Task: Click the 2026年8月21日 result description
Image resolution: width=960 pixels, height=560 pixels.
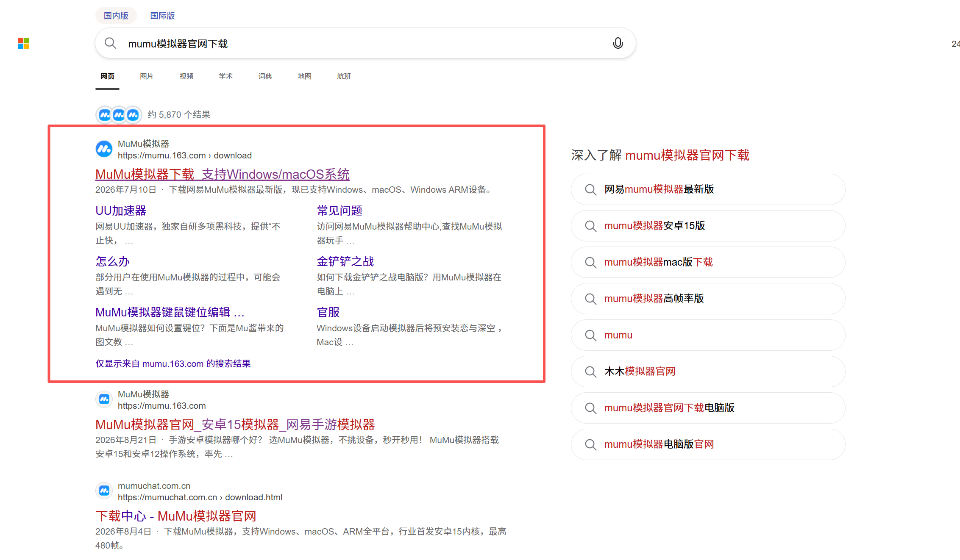Action: [x=297, y=447]
